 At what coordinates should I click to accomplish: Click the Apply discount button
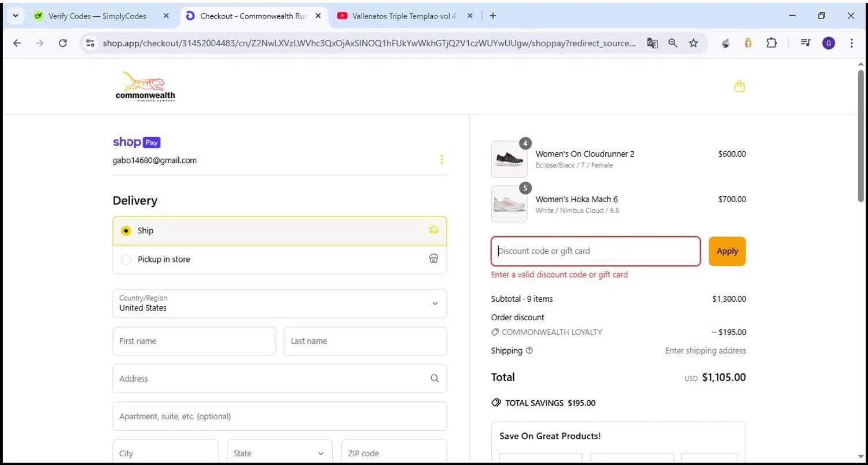point(727,251)
